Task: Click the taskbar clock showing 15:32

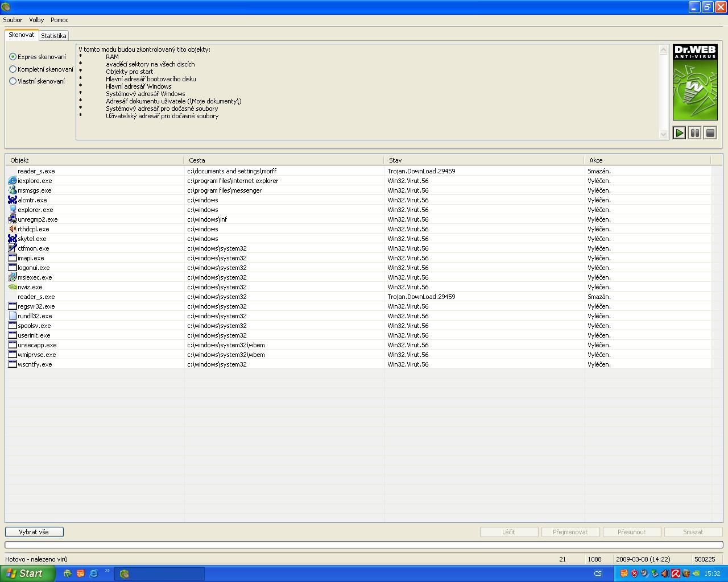Action: (x=712, y=573)
